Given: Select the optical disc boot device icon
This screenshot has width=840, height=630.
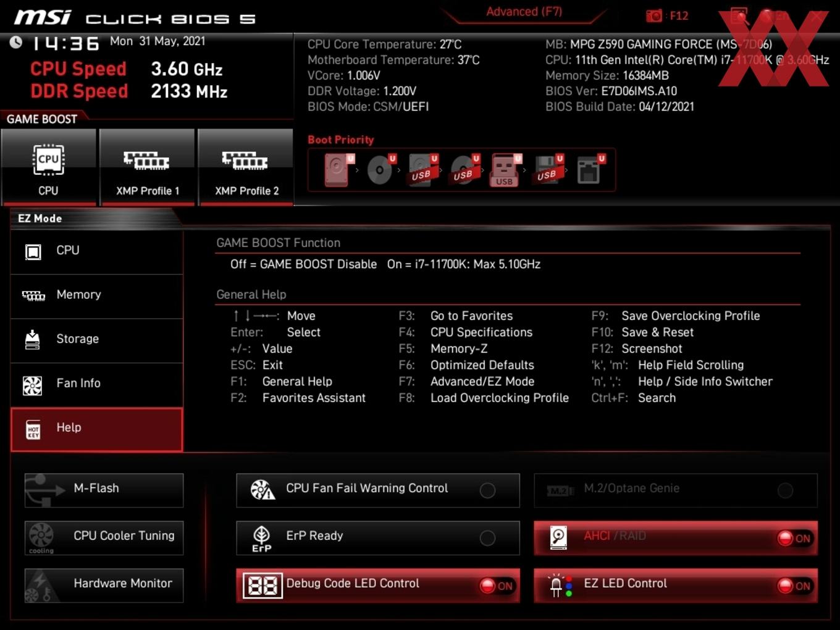Looking at the screenshot, I should click(x=380, y=170).
